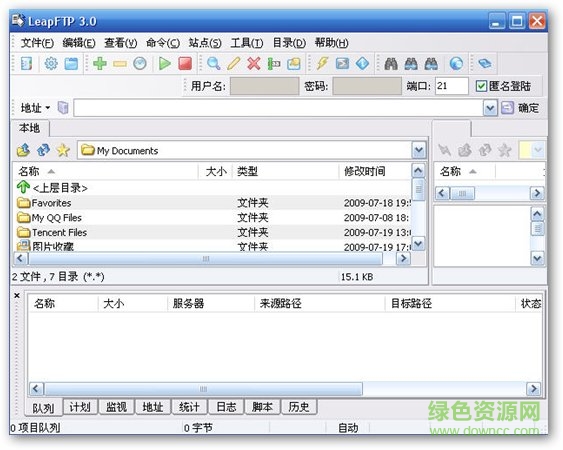Open the 查看(V) menu
Image resolution: width=563 pixels, height=450 pixels.
[x=121, y=43]
